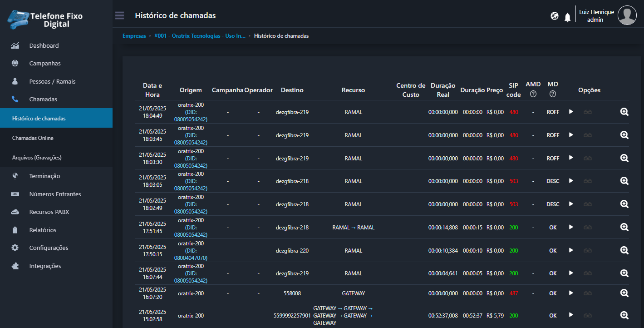Viewport: 644px width, 328px height.
Task: Play recording of 18:04:49 call
Action: point(571,112)
